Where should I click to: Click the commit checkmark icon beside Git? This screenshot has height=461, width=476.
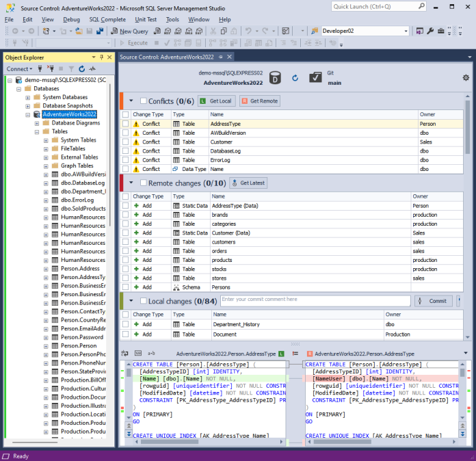[x=315, y=77]
